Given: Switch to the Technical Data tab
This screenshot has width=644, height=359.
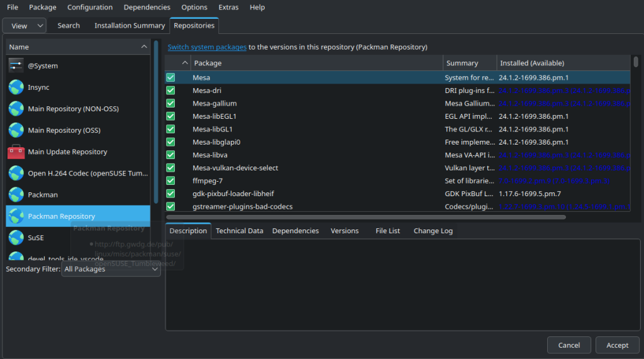Looking at the screenshot, I should (x=240, y=231).
